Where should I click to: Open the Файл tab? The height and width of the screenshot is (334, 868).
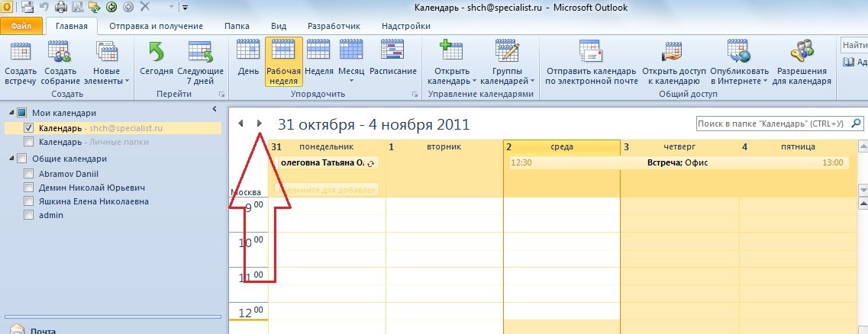21,25
